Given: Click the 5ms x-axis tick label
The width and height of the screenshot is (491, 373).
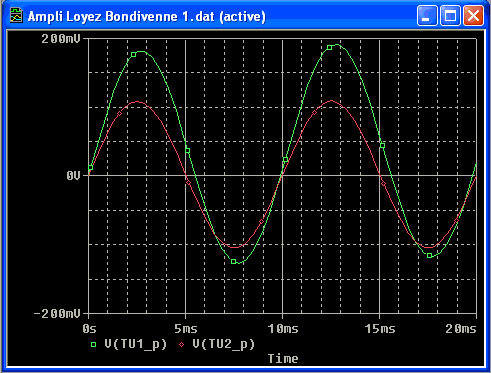Looking at the screenshot, I should click(186, 329).
